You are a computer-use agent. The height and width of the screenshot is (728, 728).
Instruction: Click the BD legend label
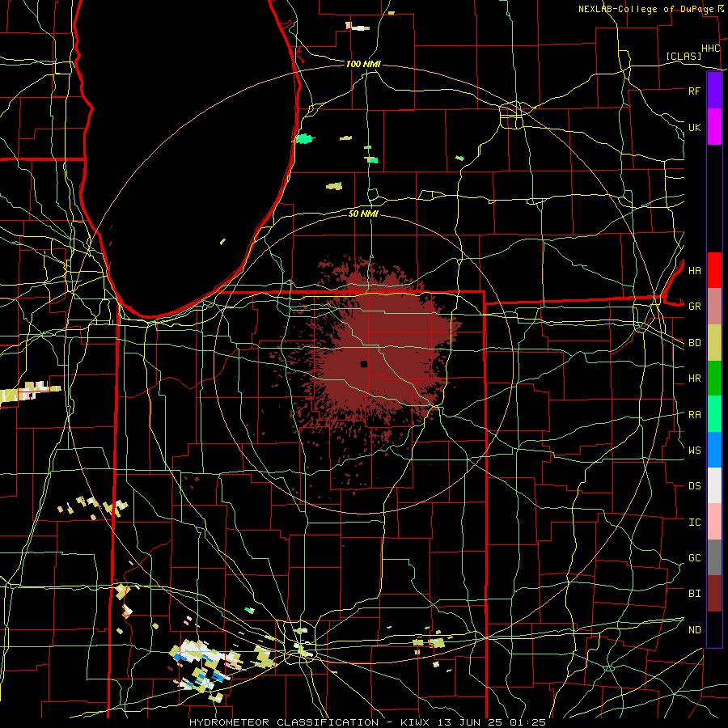pyautogui.click(x=694, y=343)
